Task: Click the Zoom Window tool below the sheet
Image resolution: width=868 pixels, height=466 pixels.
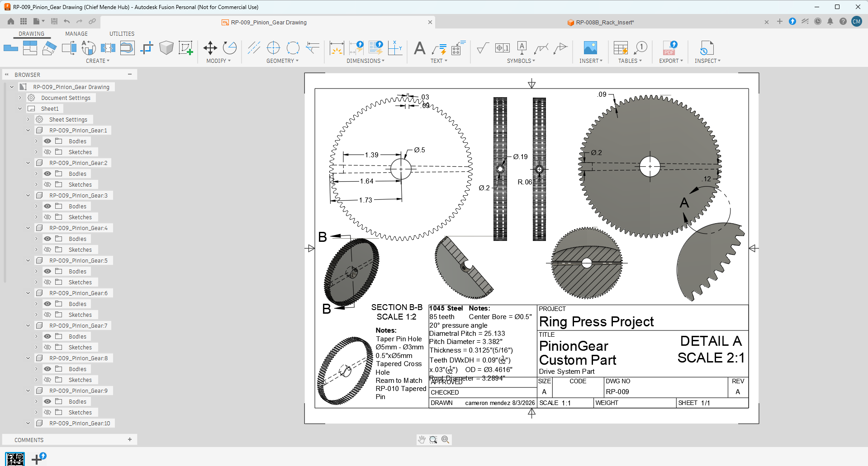Action: [433, 439]
